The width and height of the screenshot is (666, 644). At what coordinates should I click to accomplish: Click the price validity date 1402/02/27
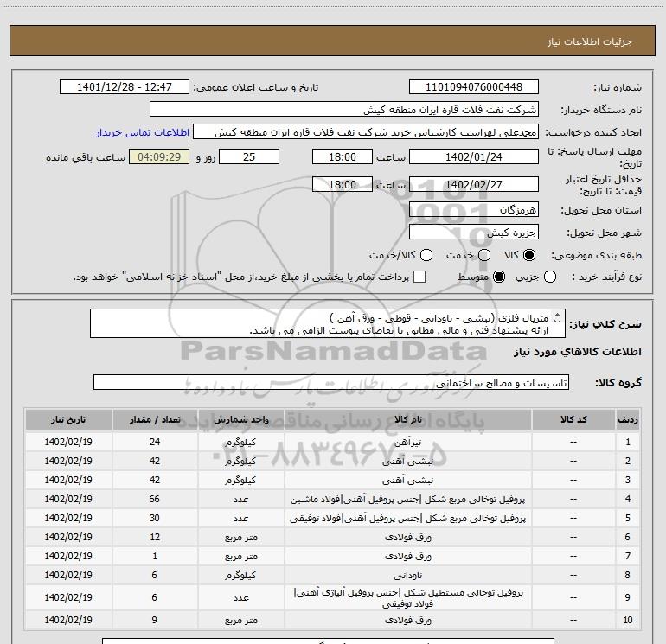tap(474, 185)
